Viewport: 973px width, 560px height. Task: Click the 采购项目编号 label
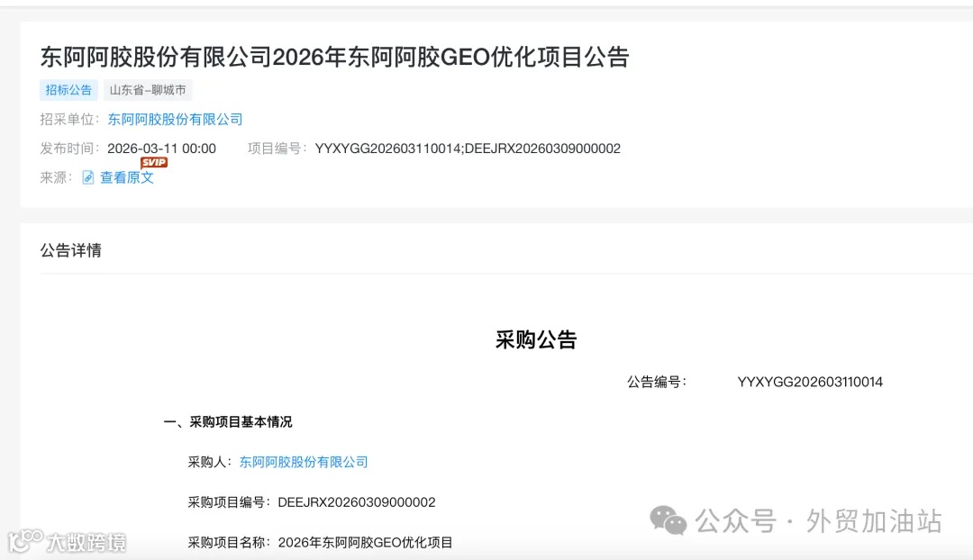pyautogui.click(x=229, y=502)
